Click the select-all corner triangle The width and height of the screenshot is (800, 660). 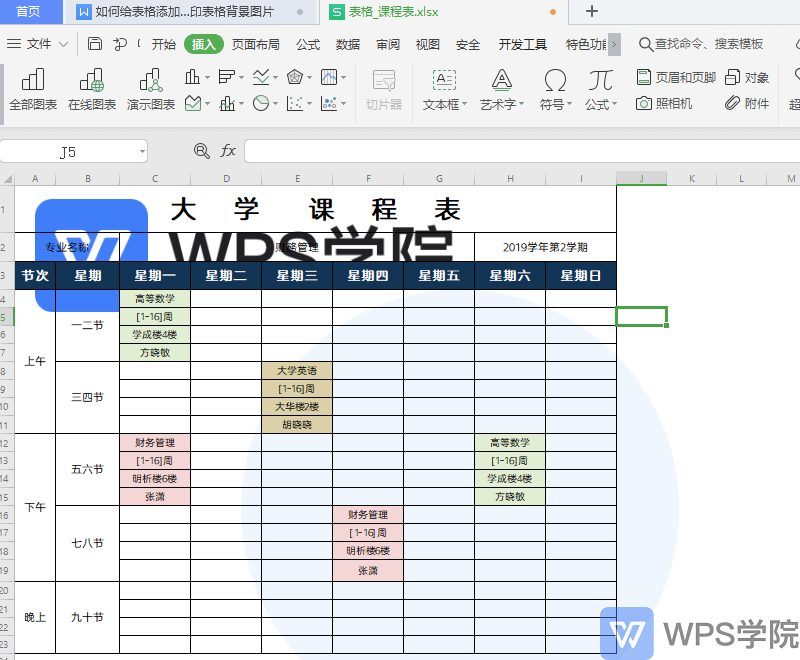coord(8,179)
